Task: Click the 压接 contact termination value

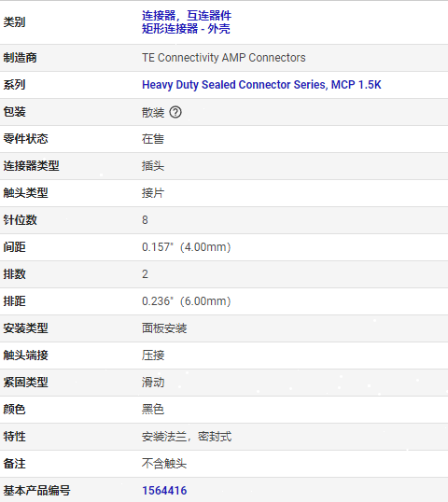Action: [153, 356]
